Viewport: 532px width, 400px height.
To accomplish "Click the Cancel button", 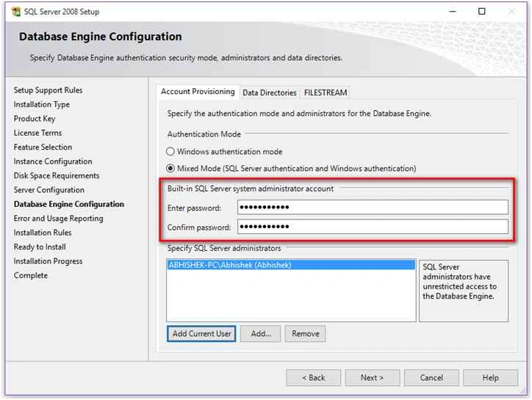I will [431, 378].
